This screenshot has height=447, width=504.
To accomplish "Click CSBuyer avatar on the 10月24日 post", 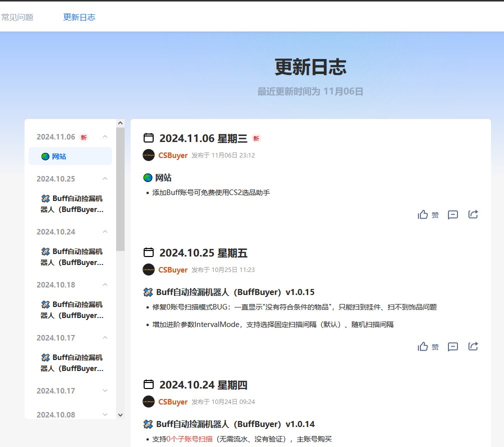I will (149, 401).
